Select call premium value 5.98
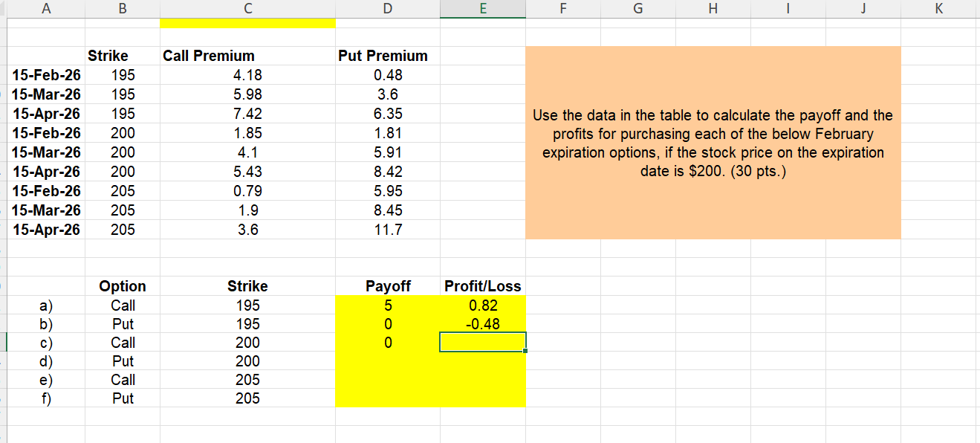980x443 pixels. click(x=247, y=94)
